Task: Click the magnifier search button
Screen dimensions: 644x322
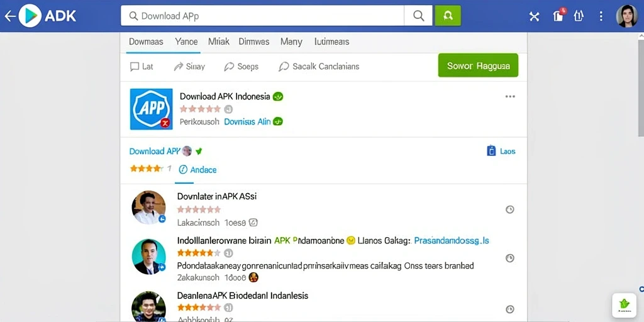Action: tap(418, 16)
